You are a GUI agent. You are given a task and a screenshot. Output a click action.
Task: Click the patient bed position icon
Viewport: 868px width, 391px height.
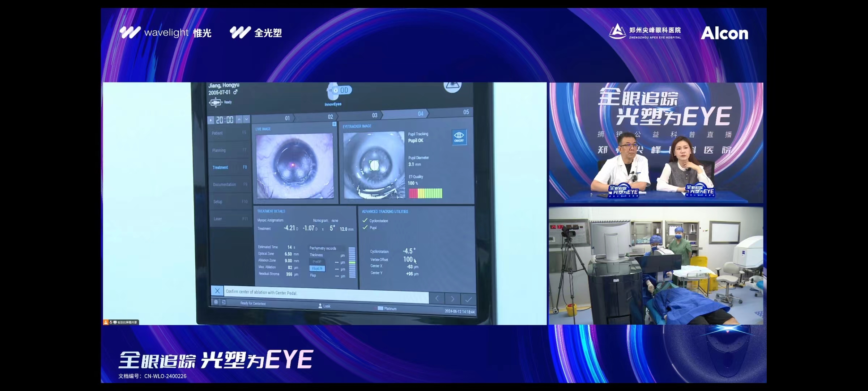(x=215, y=102)
